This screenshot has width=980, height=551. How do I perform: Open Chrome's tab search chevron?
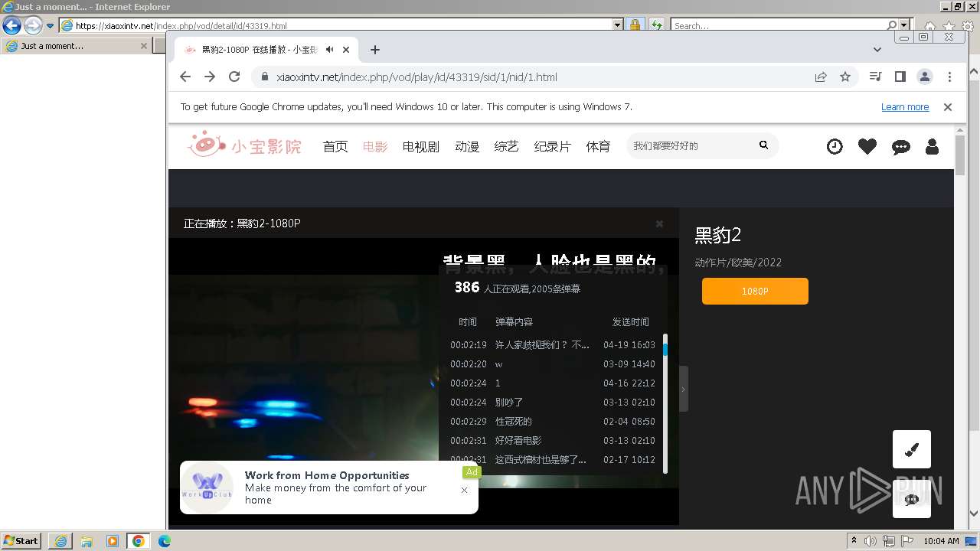point(877,50)
